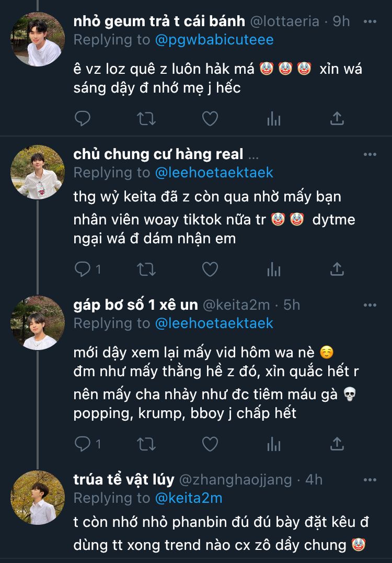Screen dimensions: 392x563
Task: Reply to chủ chung cư hàng real tweet
Action: pos(83,269)
